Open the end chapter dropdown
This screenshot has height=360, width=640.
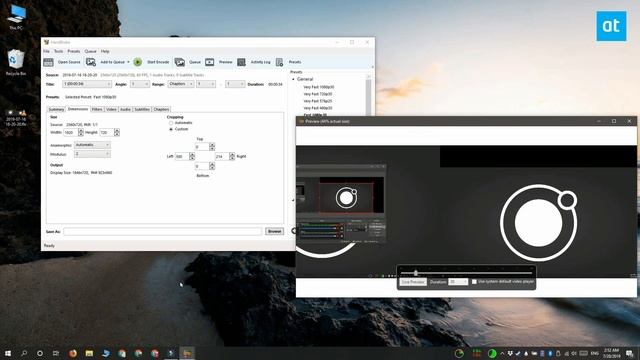tap(235, 84)
